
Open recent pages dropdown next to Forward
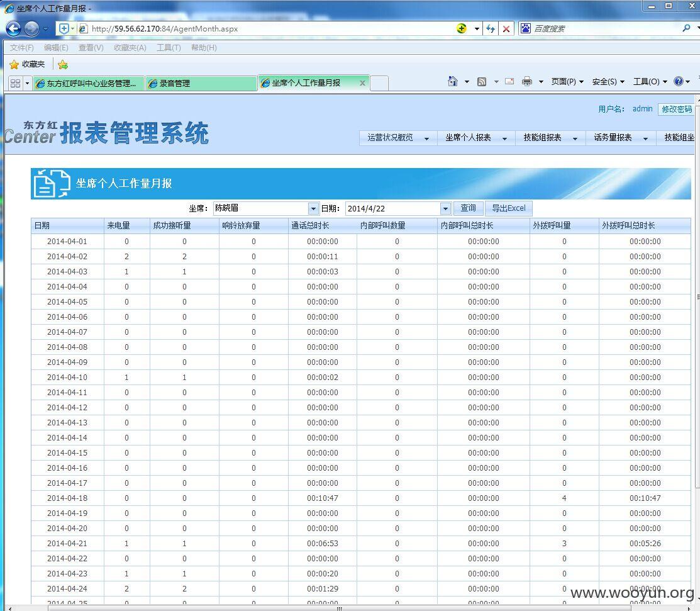click(45, 29)
